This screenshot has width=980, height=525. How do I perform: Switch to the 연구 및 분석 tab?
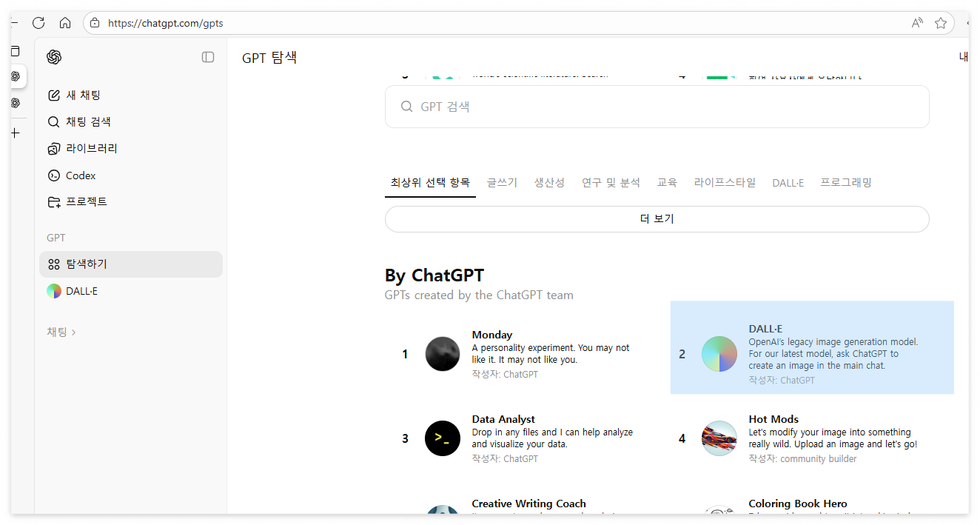pos(611,182)
